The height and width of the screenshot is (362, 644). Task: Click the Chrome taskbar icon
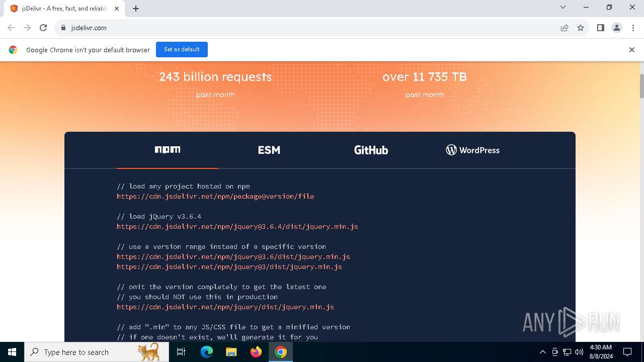(281, 352)
